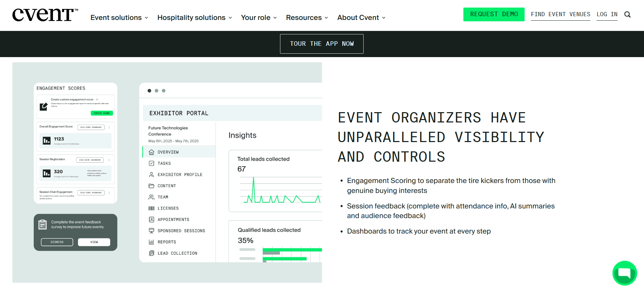Click the create custom score edit icon
This screenshot has height=291, width=644.
(44, 107)
